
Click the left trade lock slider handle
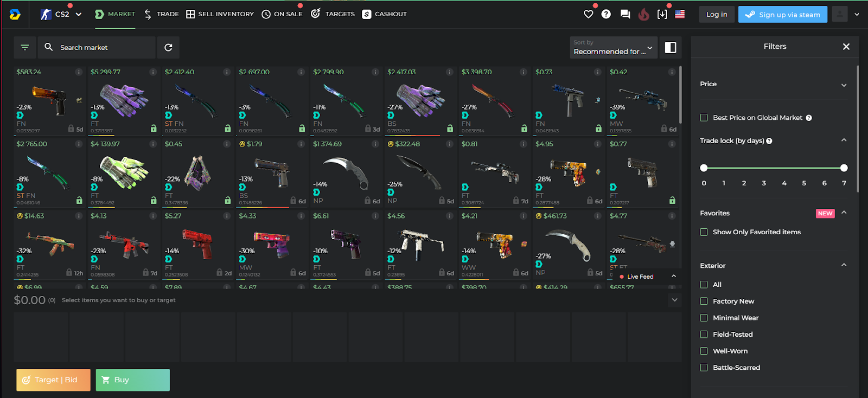click(704, 168)
